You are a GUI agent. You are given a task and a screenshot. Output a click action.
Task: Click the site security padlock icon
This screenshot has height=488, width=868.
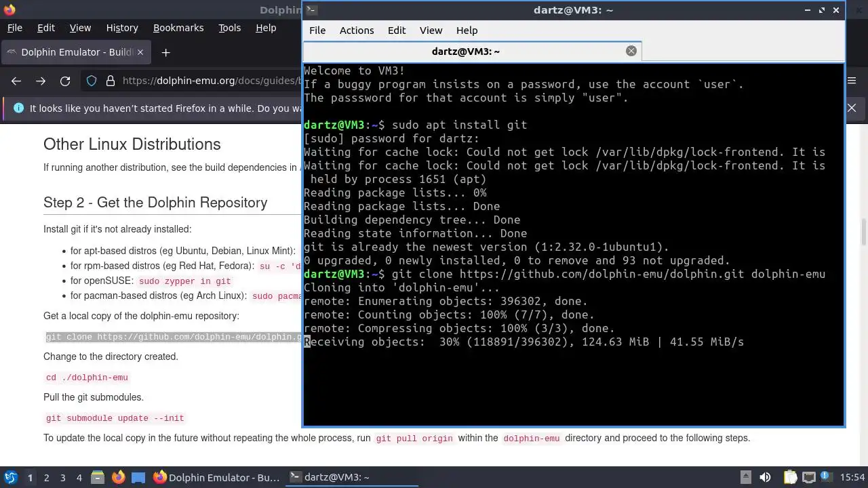(111, 81)
